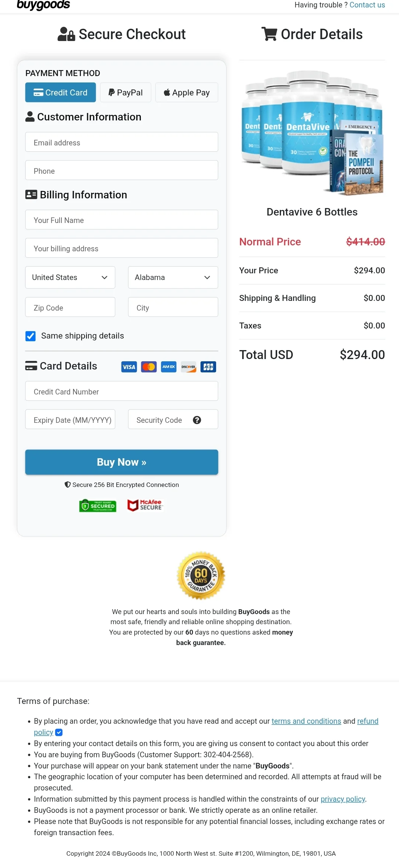Click the American Express card icon
The image size is (399, 868).
(168, 367)
